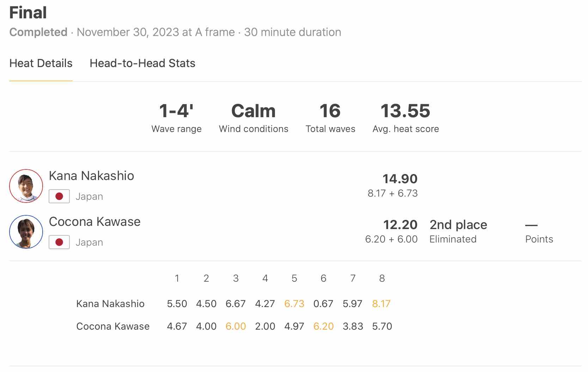Click Japan flag under Kana Nakashio
This screenshot has width=588, height=372.
coord(59,197)
